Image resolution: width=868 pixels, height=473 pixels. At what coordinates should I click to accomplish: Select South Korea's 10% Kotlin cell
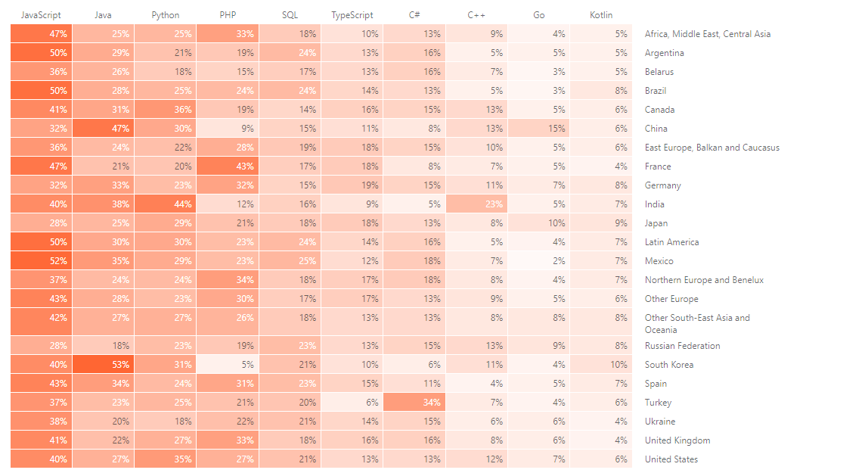click(601, 365)
